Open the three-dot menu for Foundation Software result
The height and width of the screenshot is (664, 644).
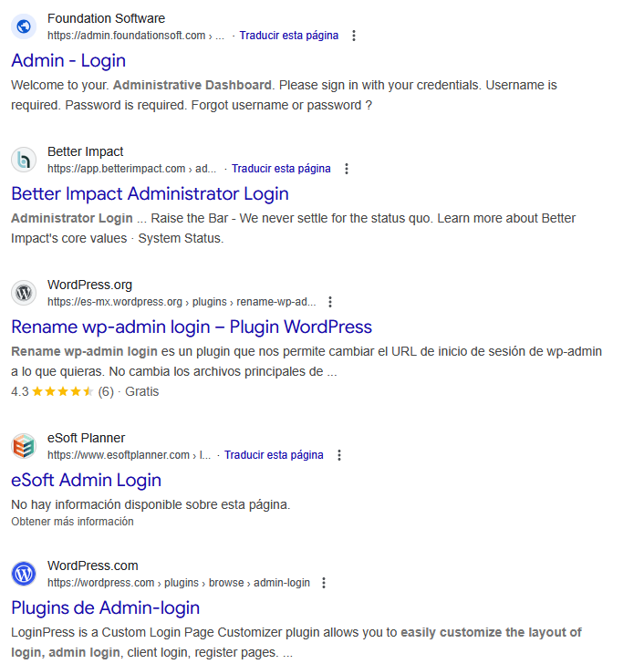[354, 36]
